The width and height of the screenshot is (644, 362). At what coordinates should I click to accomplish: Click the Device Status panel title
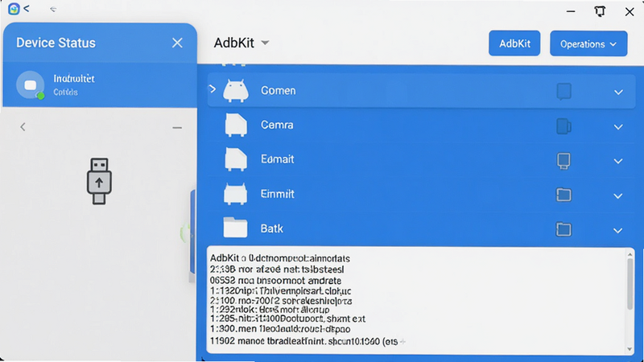click(x=56, y=43)
